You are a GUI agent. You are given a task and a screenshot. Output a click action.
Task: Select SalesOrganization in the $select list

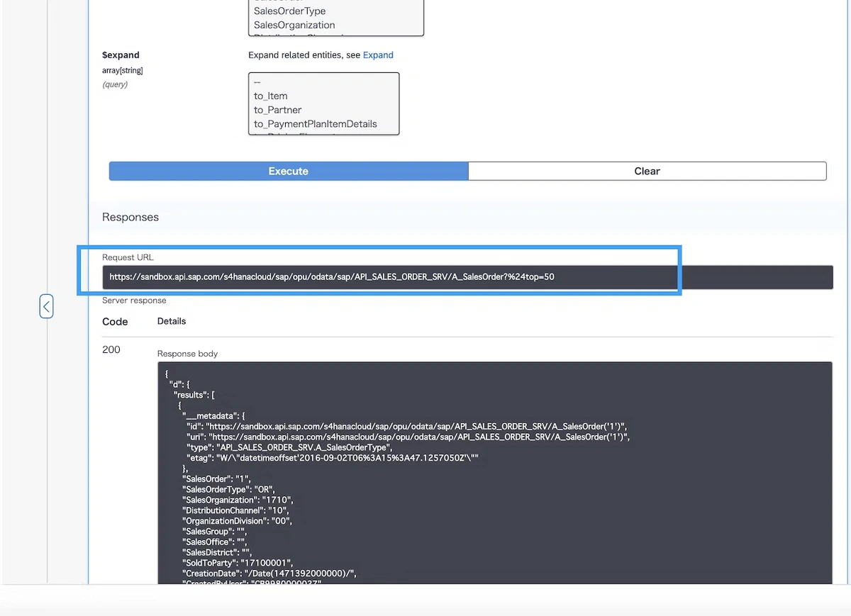(294, 25)
